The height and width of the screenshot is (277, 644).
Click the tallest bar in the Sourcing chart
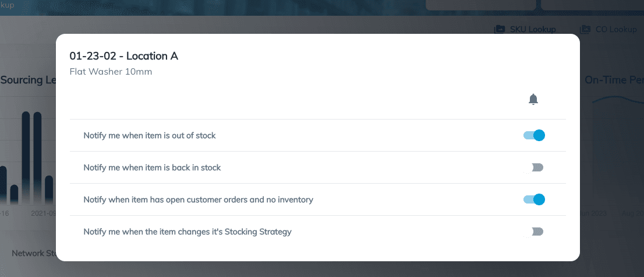pos(26,157)
